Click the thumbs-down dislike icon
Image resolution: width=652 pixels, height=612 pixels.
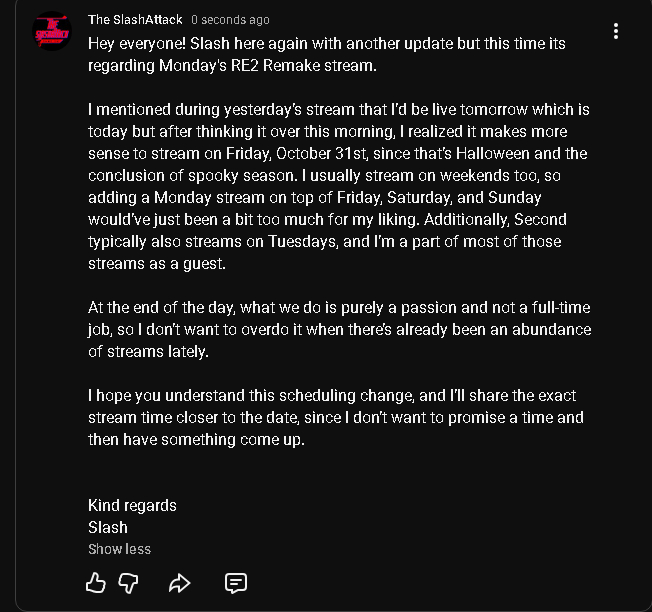[129, 582]
